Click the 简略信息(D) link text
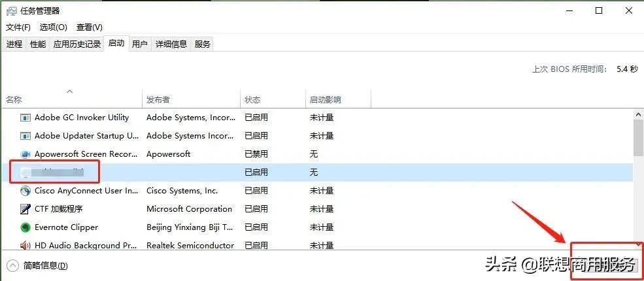This screenshot has height=281, width=644. pos(46,266)
